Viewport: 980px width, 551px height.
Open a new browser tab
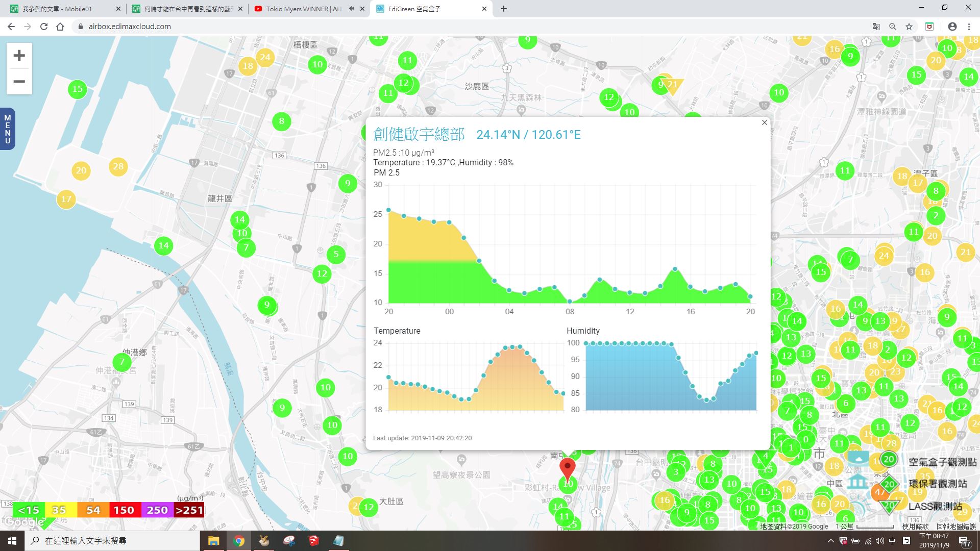pyautogui.click(x=503, y=9)
